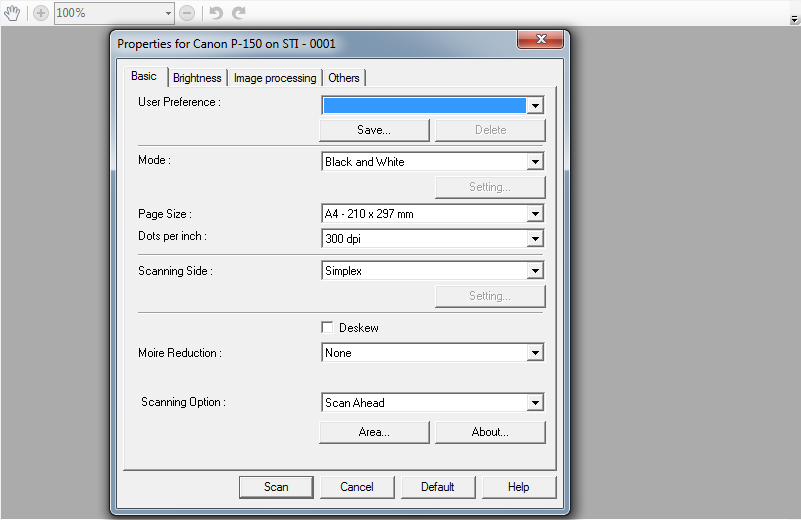Click the zoom in plus icon
Image resolution: width=801 pixels, height=520 pixels.
(x=41, y=13)
